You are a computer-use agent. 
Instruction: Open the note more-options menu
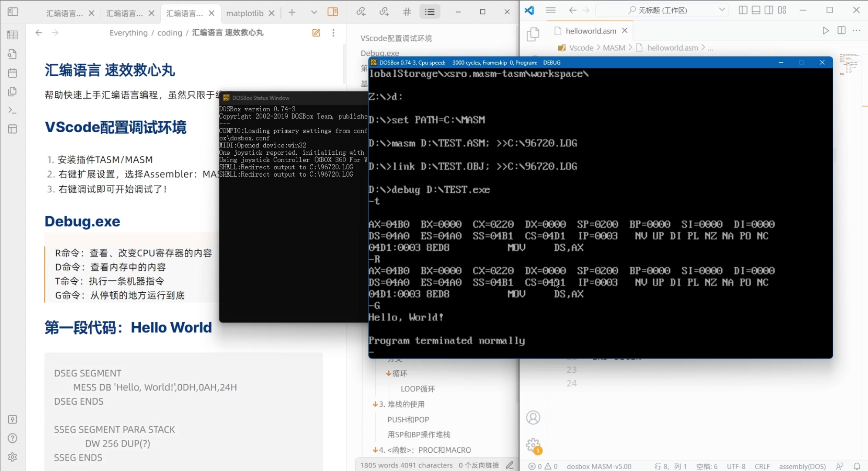[333, 33]
